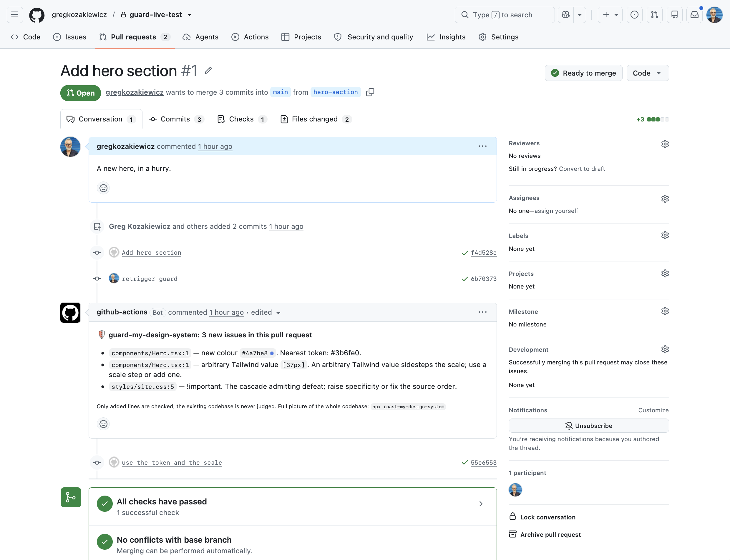Screen dimensions: 730x560
Task: Click the Ready to merge button
Action: point(583,73)
